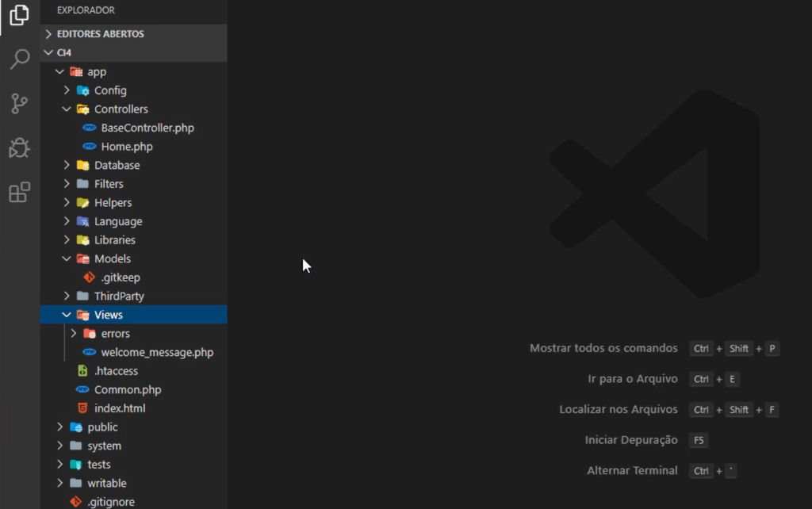
Task: Expand the Database folder chevron
Action: point(67,165)
